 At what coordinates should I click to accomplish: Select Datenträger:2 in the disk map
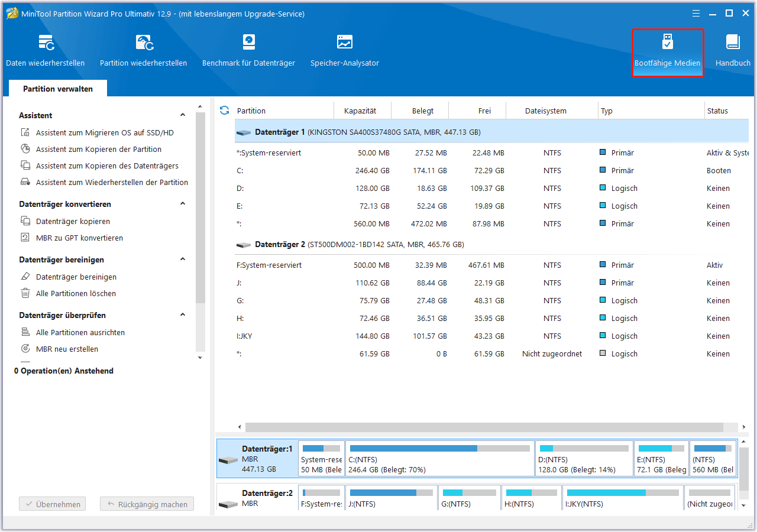(257, 499)
